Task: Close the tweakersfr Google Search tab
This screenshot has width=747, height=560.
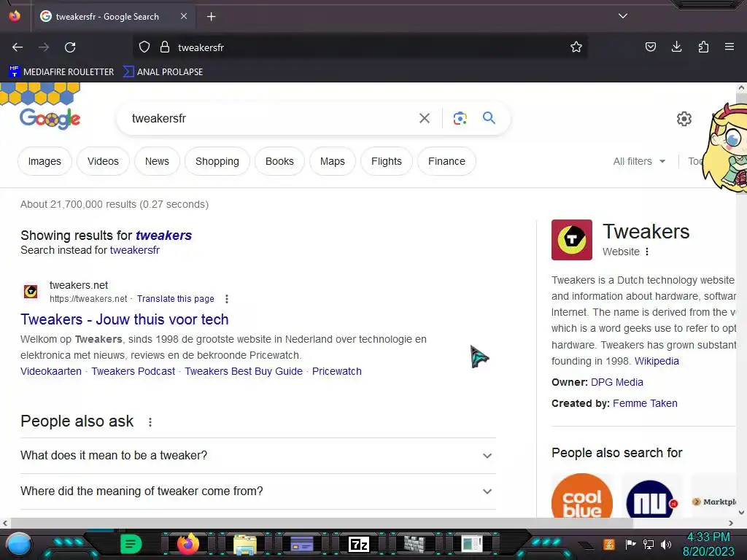Action: pyautogui.click(x=184, y=16)
